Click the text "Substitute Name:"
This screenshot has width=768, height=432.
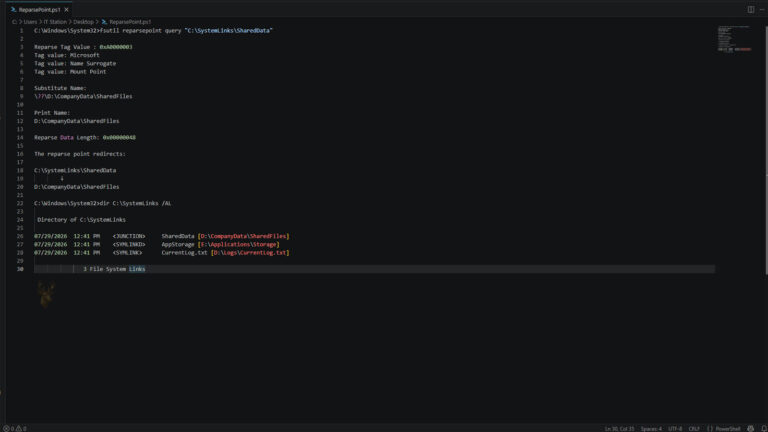pos(60,88)
